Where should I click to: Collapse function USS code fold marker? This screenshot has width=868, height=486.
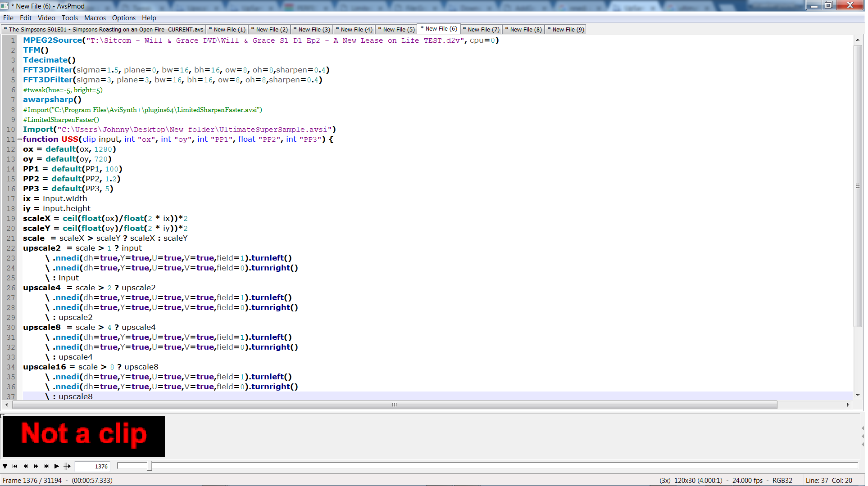coord(19,139)
